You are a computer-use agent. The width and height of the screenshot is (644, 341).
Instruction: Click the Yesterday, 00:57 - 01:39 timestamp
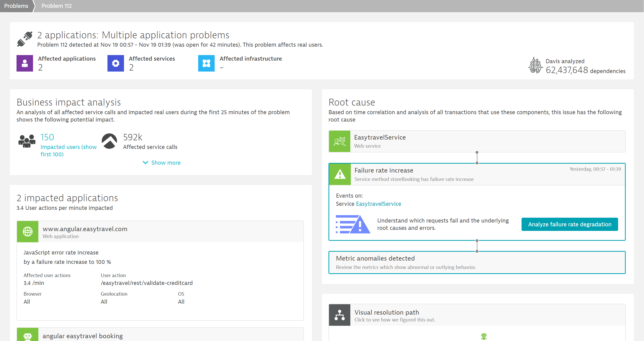coord(595,169)
